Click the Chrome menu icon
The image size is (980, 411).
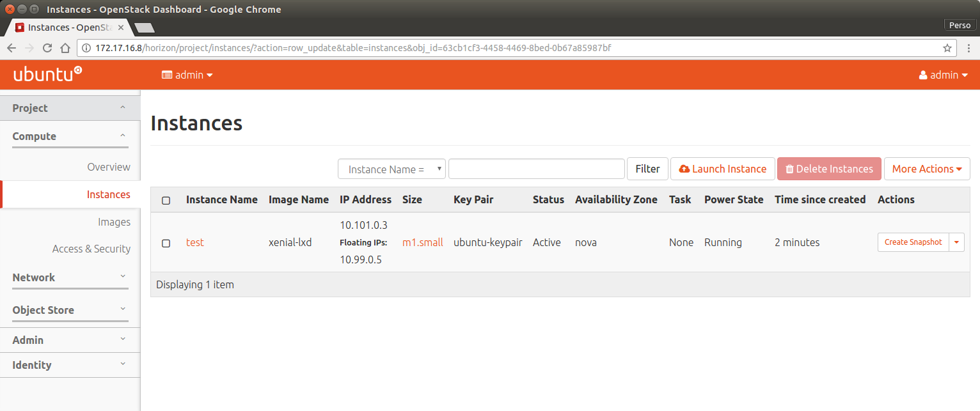[970, 47]
